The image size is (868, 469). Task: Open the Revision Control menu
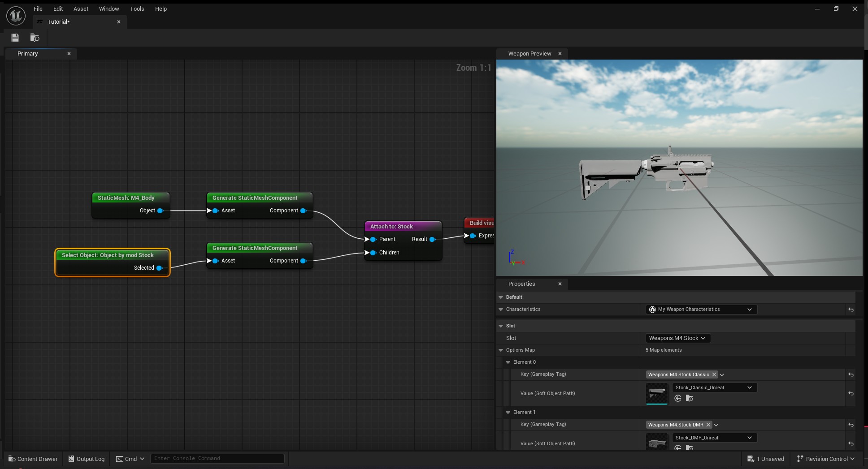pos(826,459)
